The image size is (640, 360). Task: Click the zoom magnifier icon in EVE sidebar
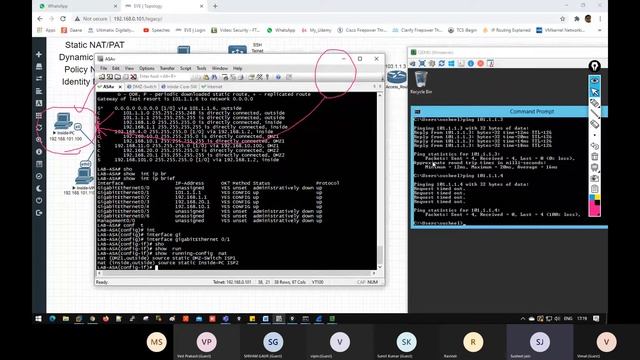(x=39, y=140)
